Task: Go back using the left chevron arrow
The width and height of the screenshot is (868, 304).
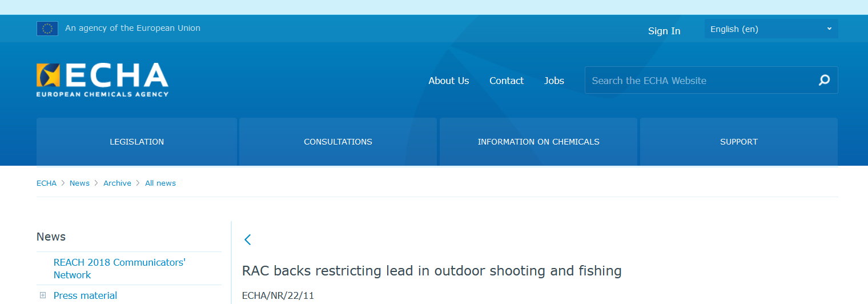Action: tap(247, 239)
